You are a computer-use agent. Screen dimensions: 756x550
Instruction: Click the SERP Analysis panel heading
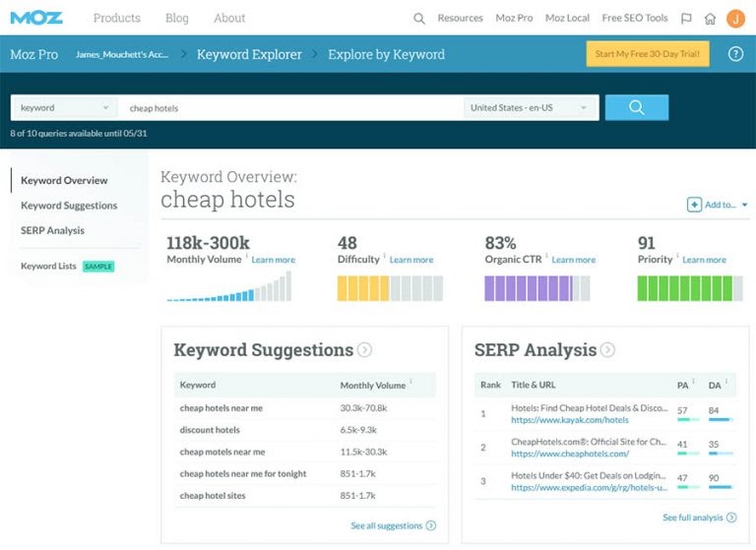[x=535, y=350]
